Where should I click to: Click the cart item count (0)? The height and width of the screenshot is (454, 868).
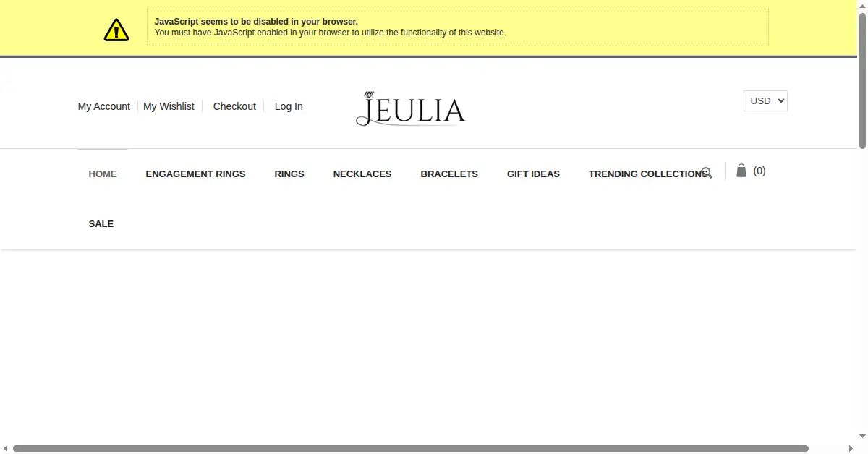[759, 171]
